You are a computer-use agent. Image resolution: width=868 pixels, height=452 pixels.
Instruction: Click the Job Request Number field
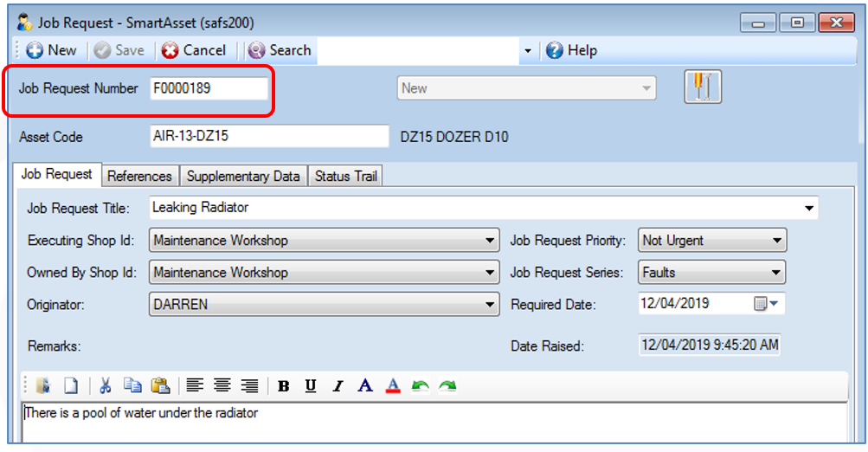click(209, 88)
